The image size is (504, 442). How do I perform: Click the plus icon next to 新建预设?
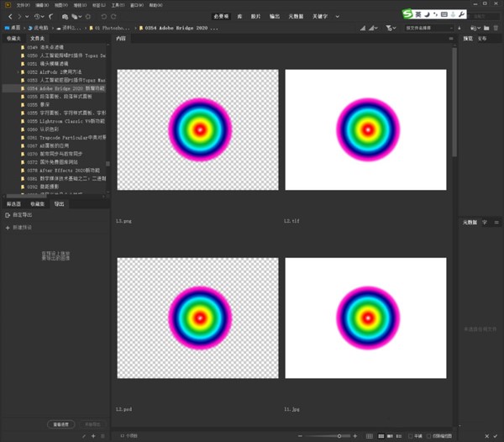point(8,228)
